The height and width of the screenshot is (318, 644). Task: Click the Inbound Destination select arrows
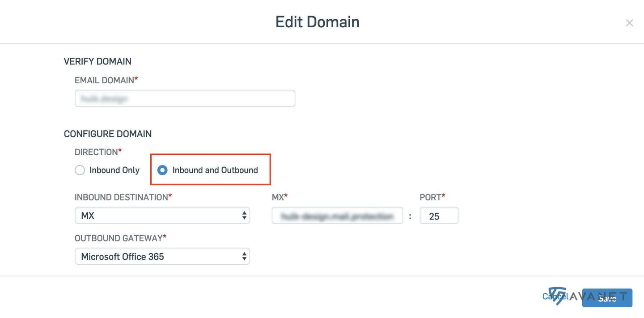244,216
